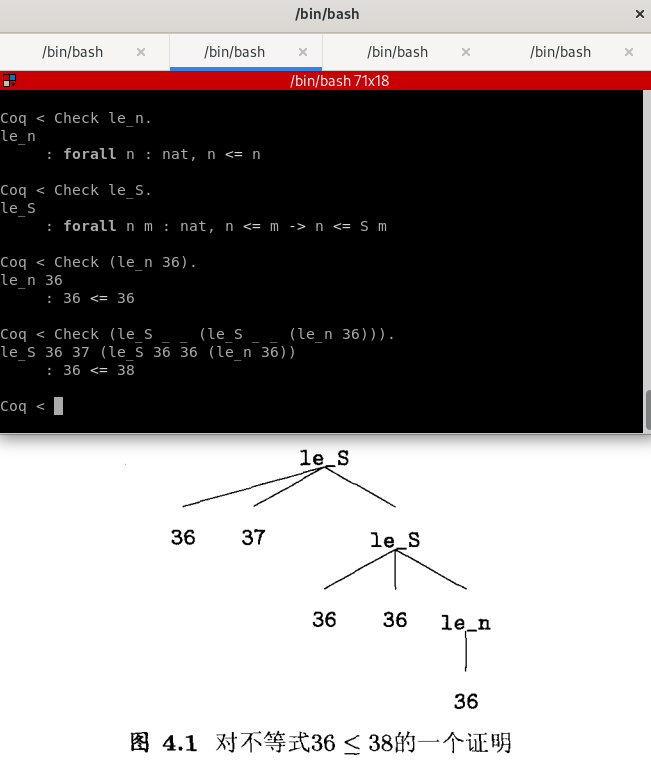Click the le_n node in the tree
Viewport: 651px width, 762px height.
[465, 623]
